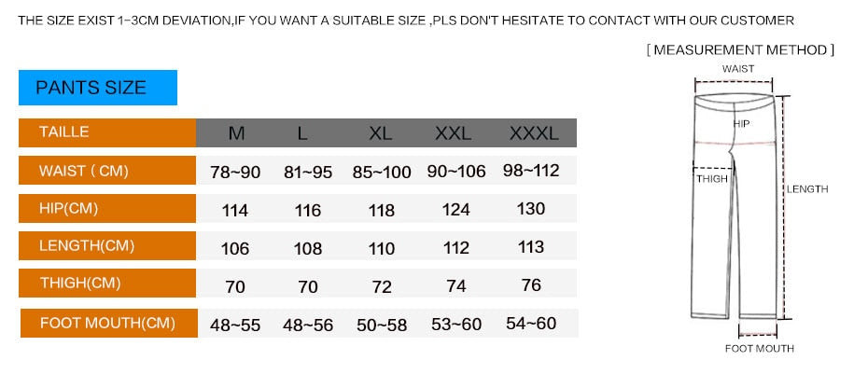Screen dimensions: 868x374
Task: Click the pants diagram illustration
Action: (x=735, y=206)
